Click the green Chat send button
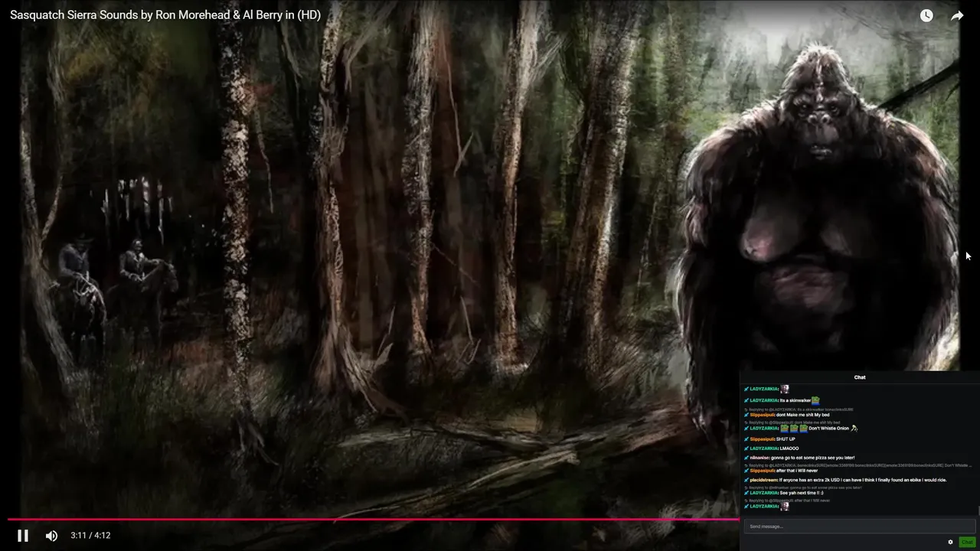The width and height of the screenshot is (980, 551). 967,542
